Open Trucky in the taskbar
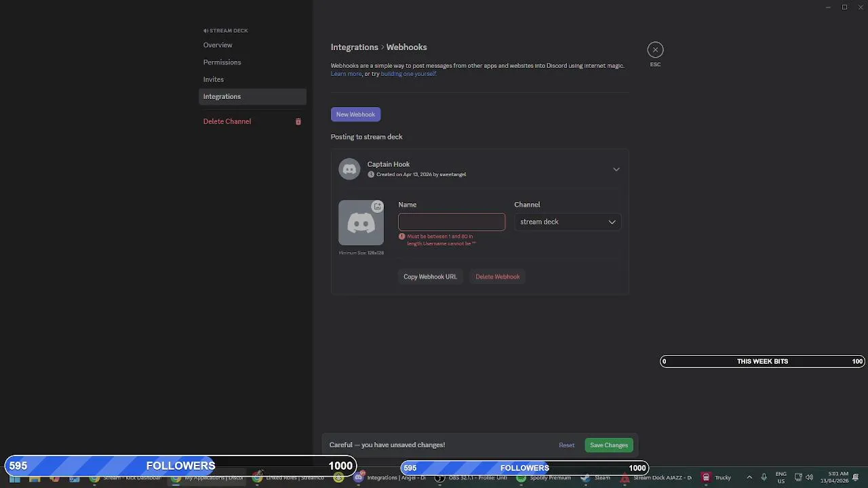Viewport: 868px width, 488px height. coord(716,478)
